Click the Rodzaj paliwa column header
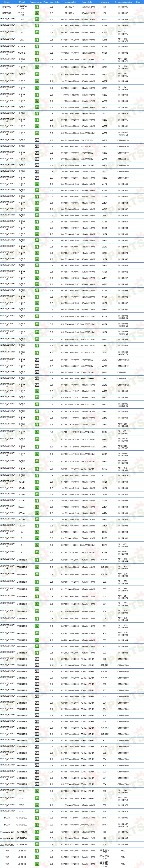144x868 pixels. (36, 2)
